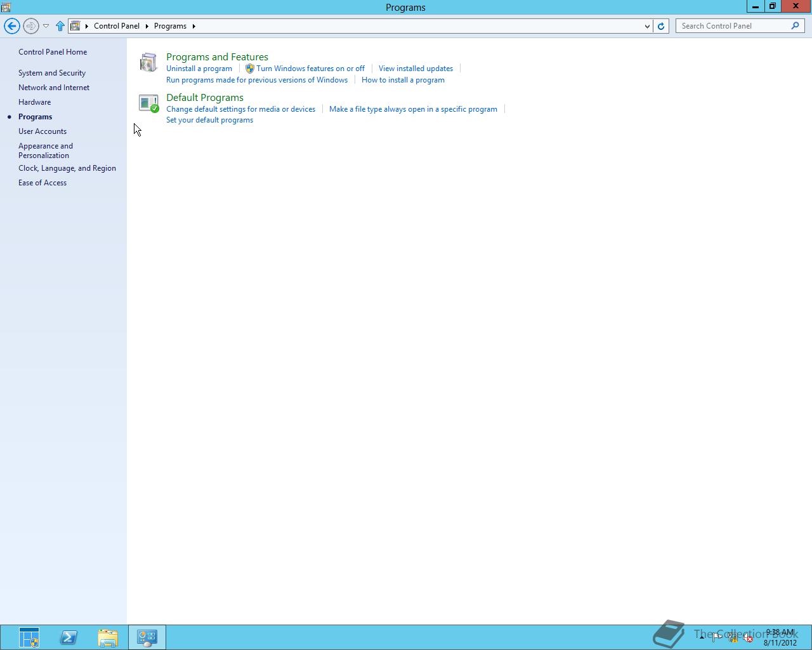This screenshot has height=650, width=812.
Task: Click the Forward navigation arrow
Action: pos(30,26)
